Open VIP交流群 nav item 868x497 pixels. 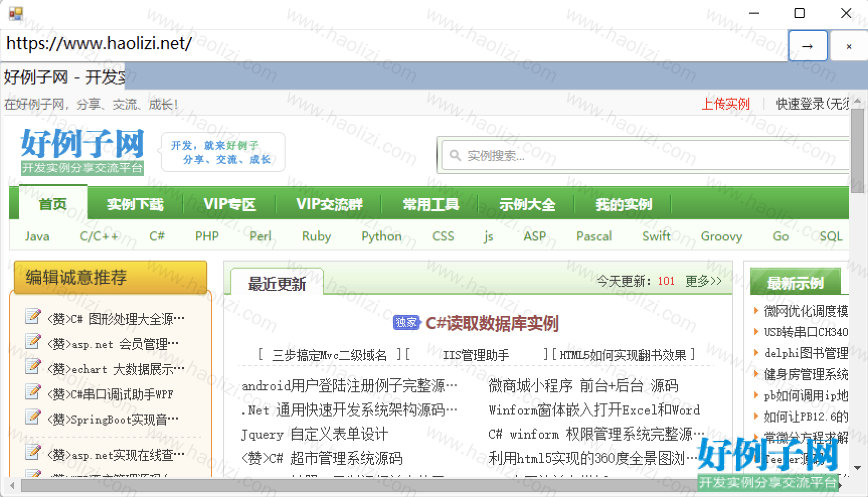(x=329, y=204)
